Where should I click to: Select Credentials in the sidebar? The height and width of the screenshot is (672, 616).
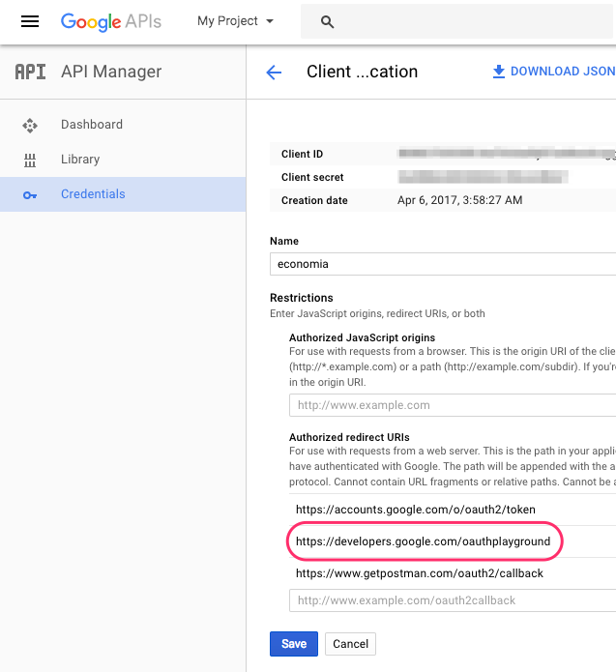click(x=123, y=194)
